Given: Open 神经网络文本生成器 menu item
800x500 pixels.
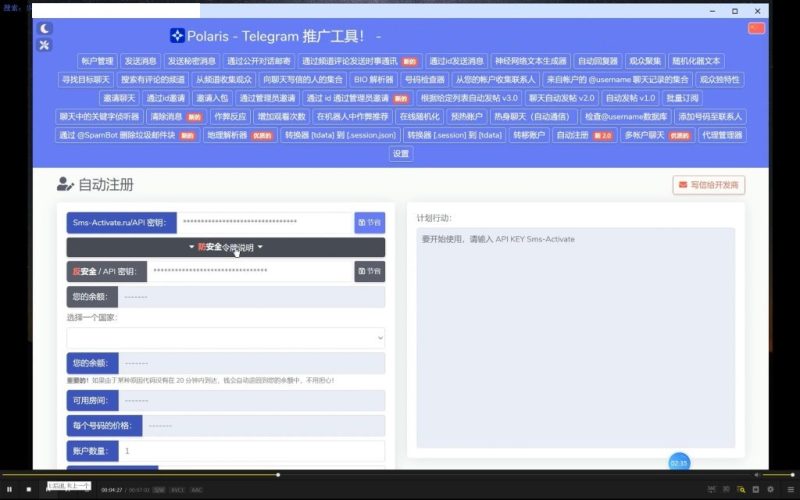Looking at the screenshot, I should [531, 61].
